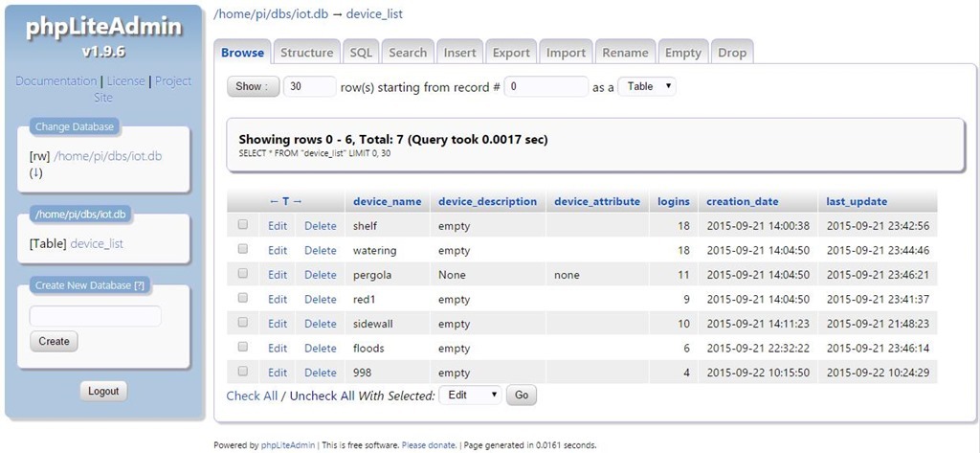Tick the checkbox for the shelf row

tap(243, 224)
